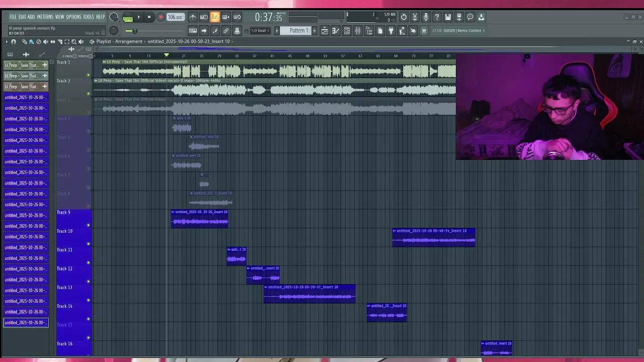644x362 pixels.
Task: Open clip menu of 00-48-54_Insert 10 clip
Action: (394, 231)
